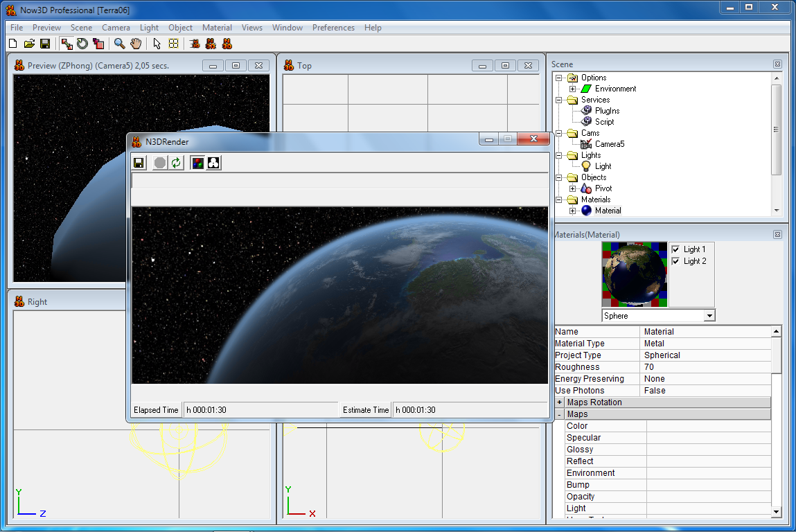Expand the Maps Rotation section
The image size is (796, 532).
click(x=560, y=402)
